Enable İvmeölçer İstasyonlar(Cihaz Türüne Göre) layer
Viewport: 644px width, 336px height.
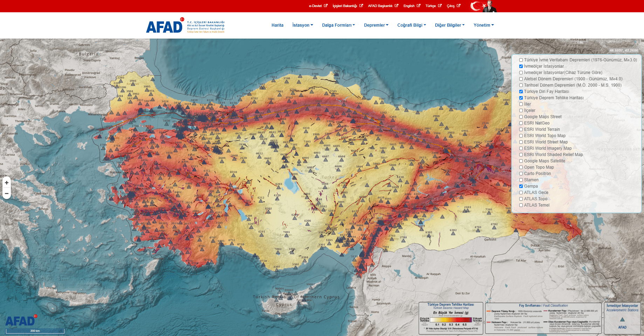[x=521, y=73]
